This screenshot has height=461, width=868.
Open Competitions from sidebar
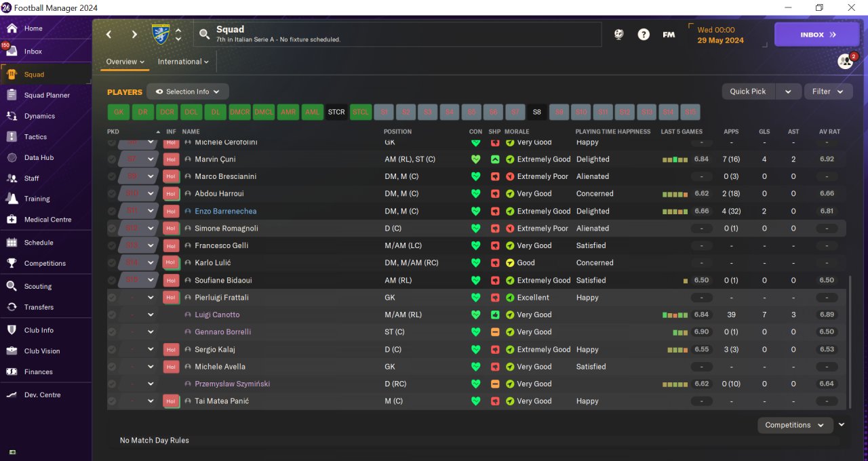coord(45,263)
